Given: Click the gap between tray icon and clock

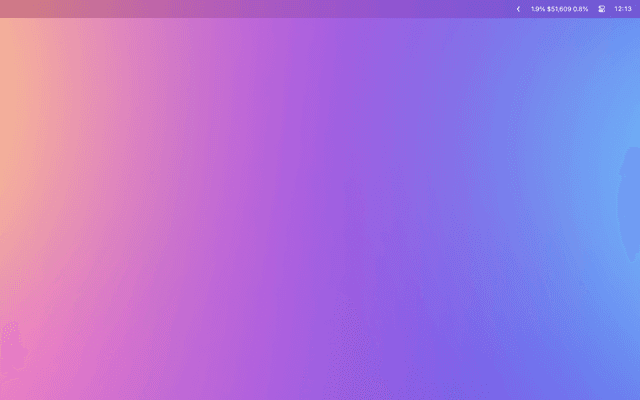Looking at the screenshot, I should pyautogui.click(x=609, y=9).
